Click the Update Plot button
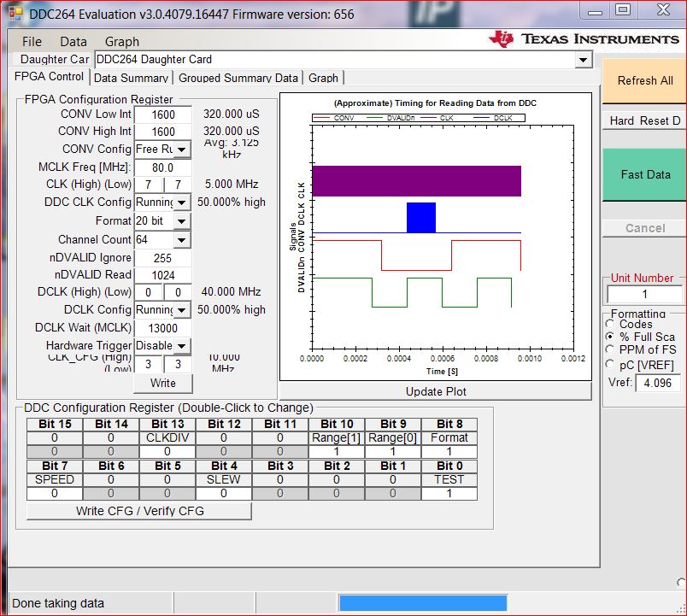The height and width of the screenshot is (616, 687). pyautogui.click(x=436, y=391)
